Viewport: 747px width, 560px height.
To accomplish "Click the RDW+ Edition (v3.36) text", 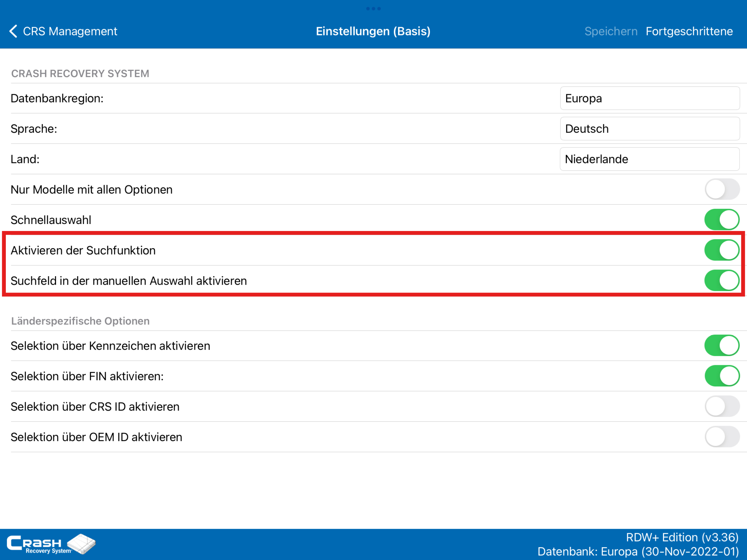I will (x=682, y=537).
